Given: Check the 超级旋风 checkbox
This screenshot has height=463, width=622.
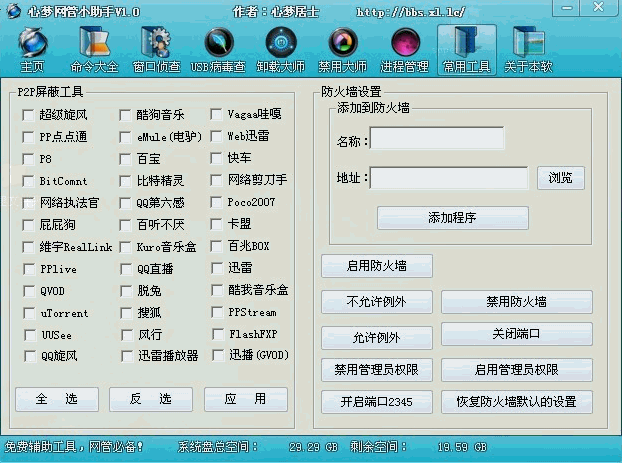Looking at the screenshot, I should point(28,115).
